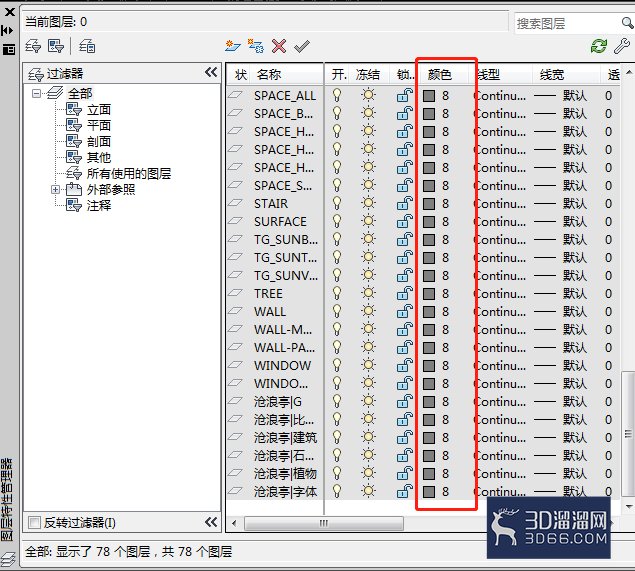Freeze the 沧浪亭|植物 layer sun icon

coord(368,473)
